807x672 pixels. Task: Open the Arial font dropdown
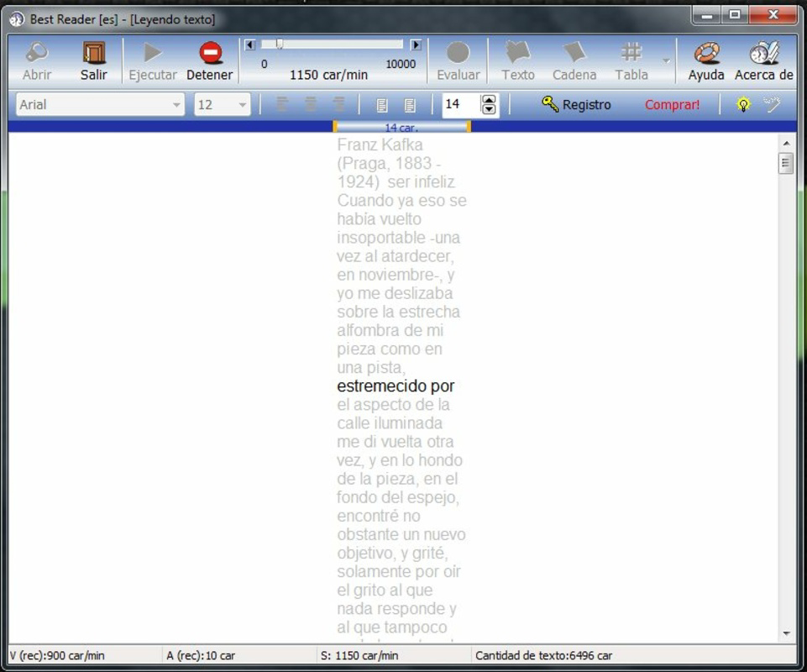(101, 104)
